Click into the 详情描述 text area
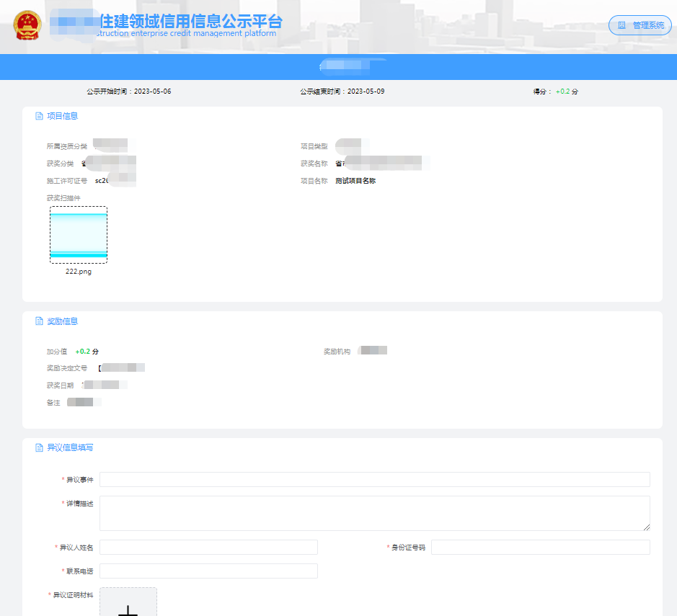This screenshot has width=677, height=616. [374, 513]
